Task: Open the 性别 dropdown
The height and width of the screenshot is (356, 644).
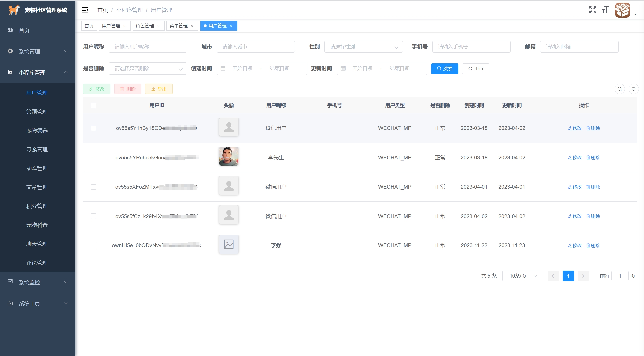Action: (363, 47)
